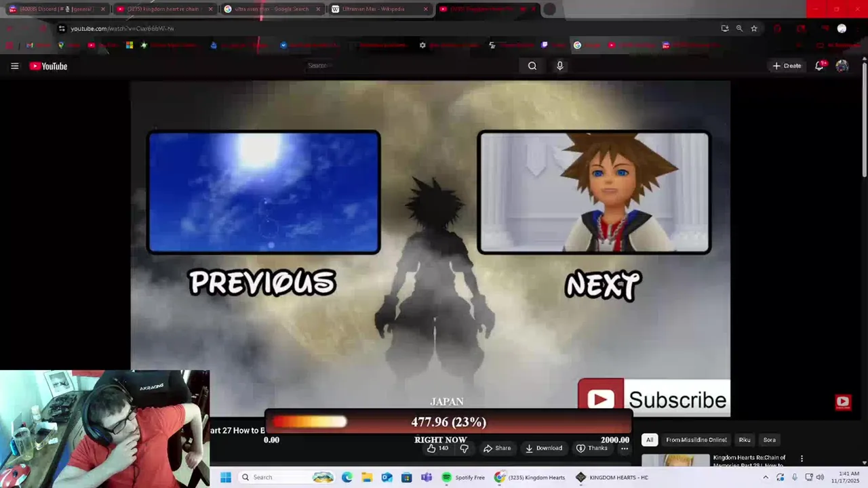Go to the YouTube home logo
Image resolution: width=868 pixels, height=488 pixels.
pos(48,66)
